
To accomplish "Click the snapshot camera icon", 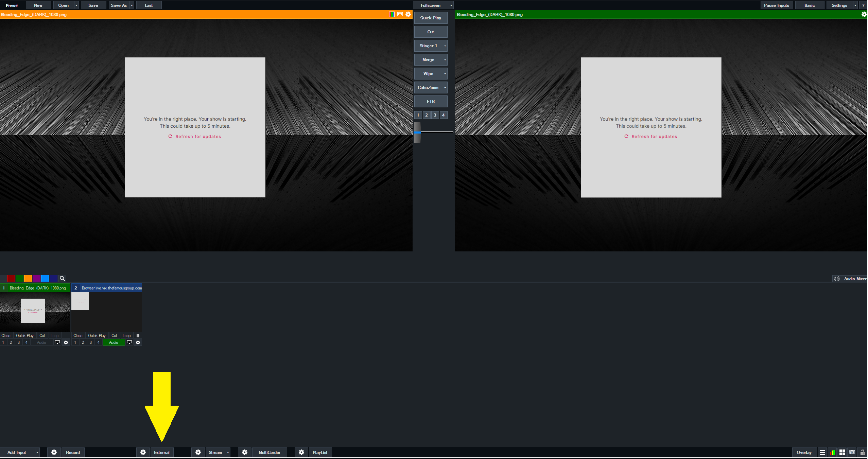I will point(852,452).
